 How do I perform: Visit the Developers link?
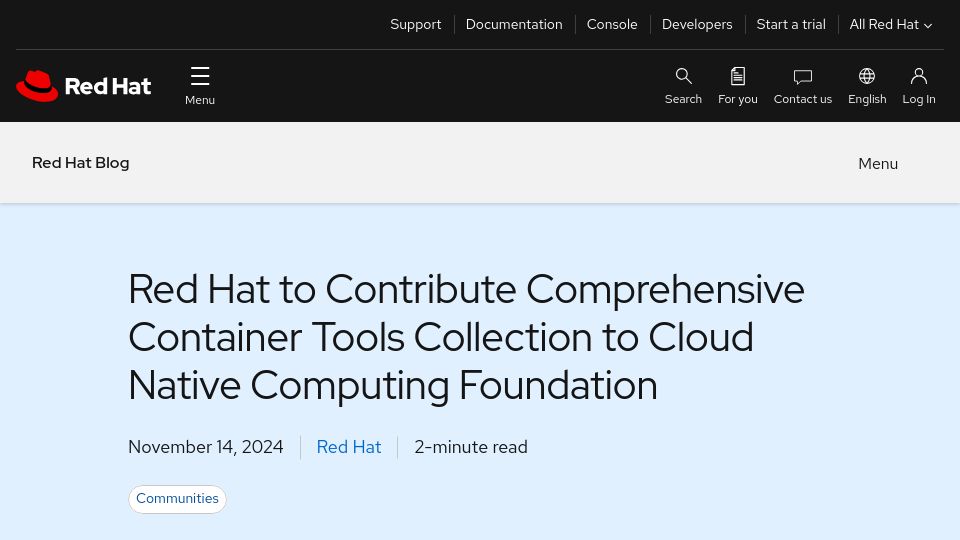click(697, 24)
